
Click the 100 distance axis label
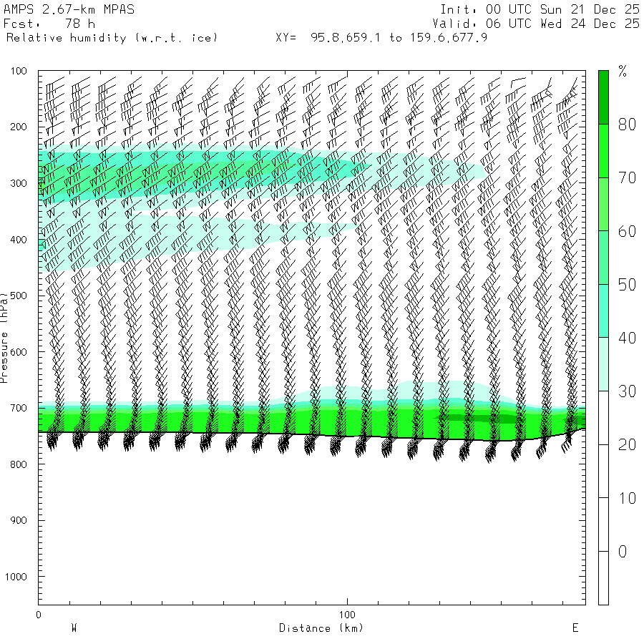point(347,615)
